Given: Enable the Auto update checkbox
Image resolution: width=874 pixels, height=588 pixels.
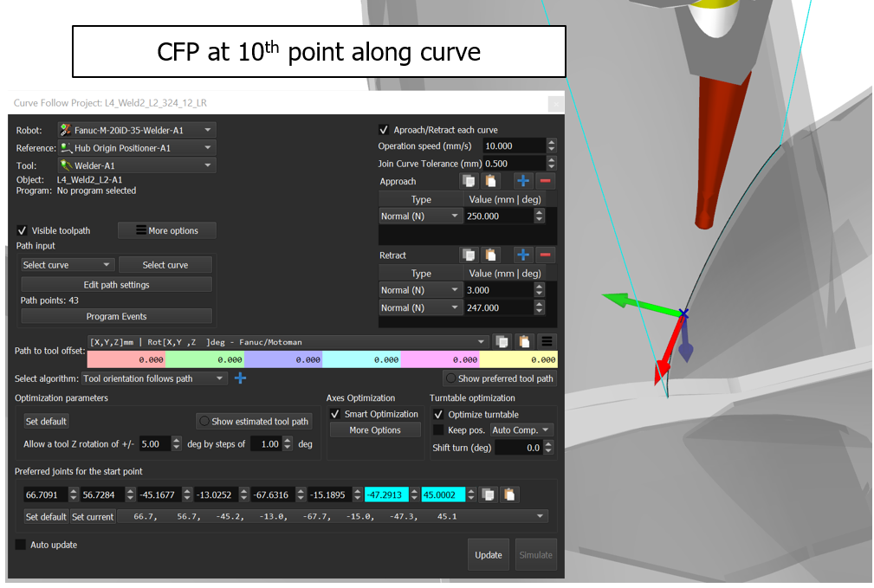Looking at the screenshot, I should pos(22,545).
